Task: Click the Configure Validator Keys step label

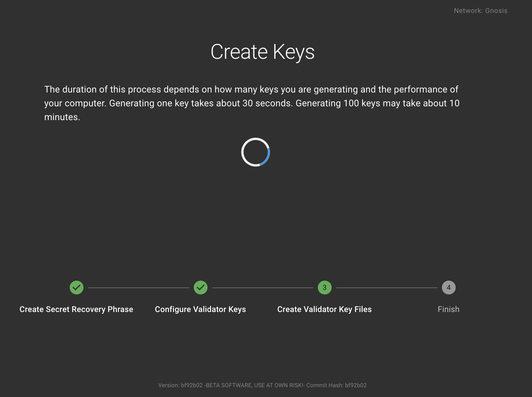Action: click(200, 309)
